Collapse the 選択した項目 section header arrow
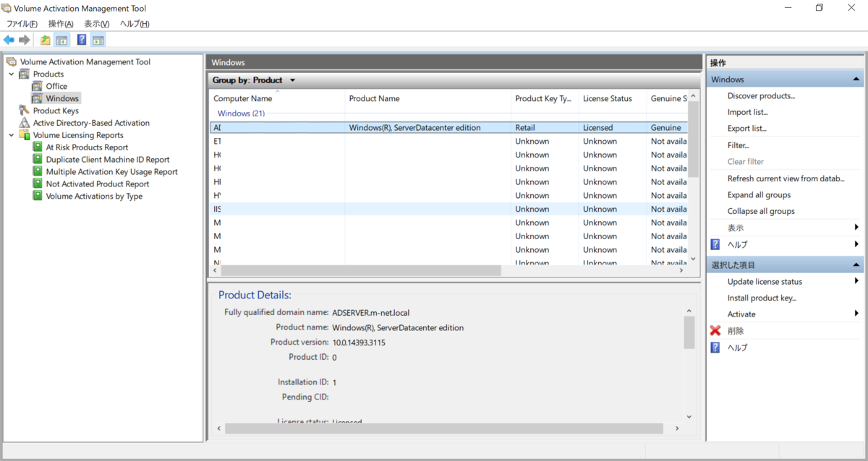Screen dimensions: 868x461 [856, 265]
